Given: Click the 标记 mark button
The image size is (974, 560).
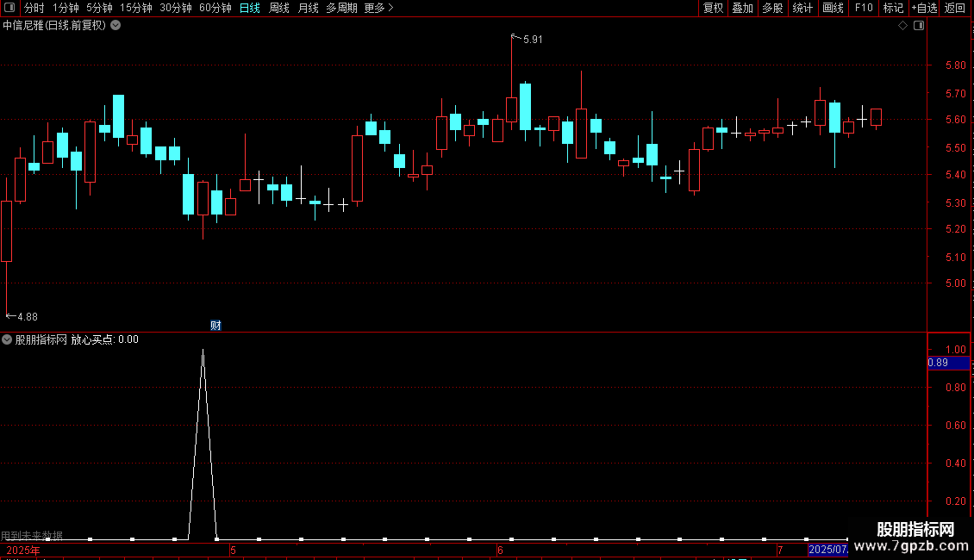Looking at the screenshot, I should point(893,8).
